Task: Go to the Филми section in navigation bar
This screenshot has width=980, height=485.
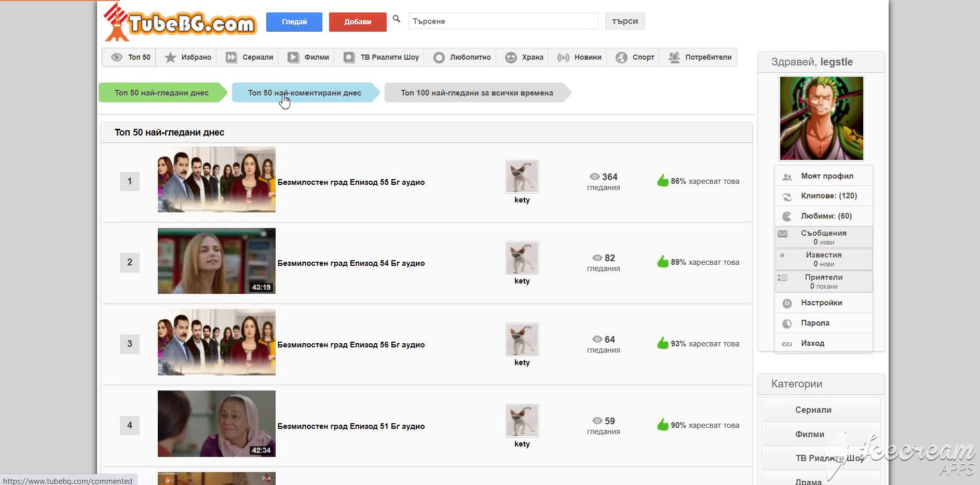Action: click(309, 57)
